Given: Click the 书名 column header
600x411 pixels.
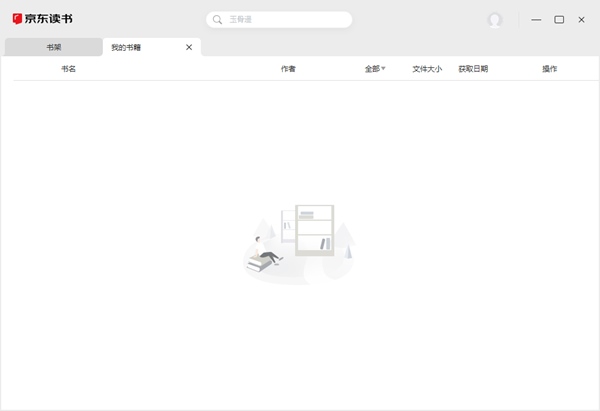Looking at the screenshot, I should pos(68,69).
